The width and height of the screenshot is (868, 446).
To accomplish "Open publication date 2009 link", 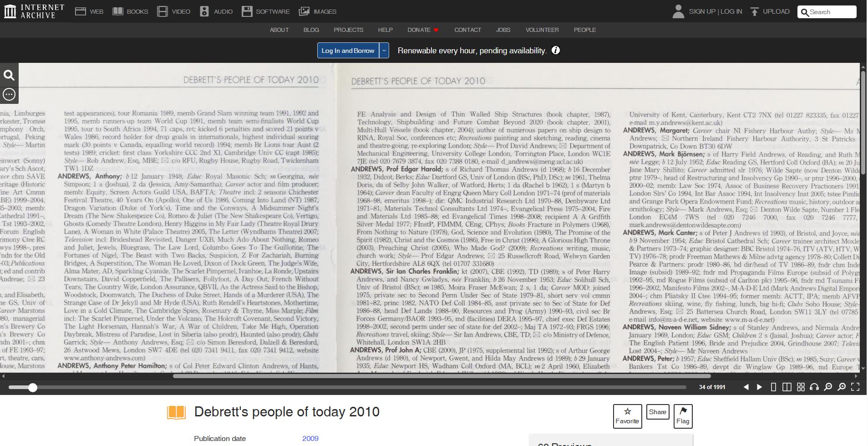I will point(310,438).
